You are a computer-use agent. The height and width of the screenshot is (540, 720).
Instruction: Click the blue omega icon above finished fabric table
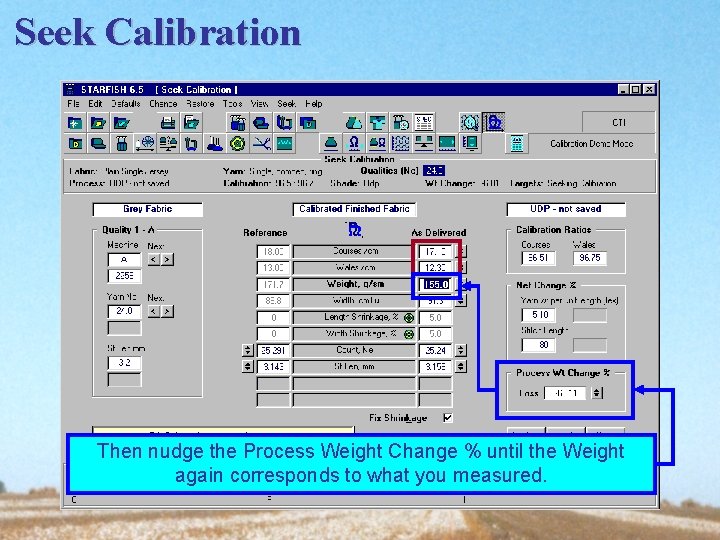click(x=354, y=229)
